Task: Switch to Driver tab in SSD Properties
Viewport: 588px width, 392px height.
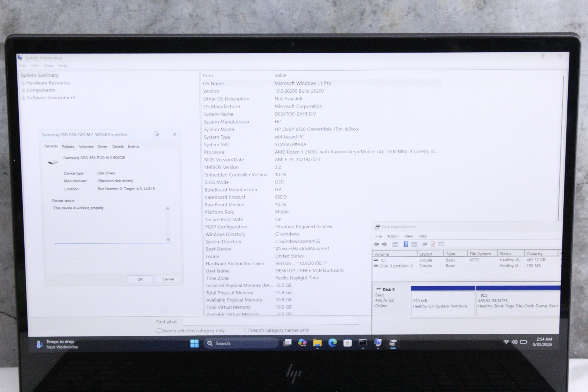Action: click(102, 146)
